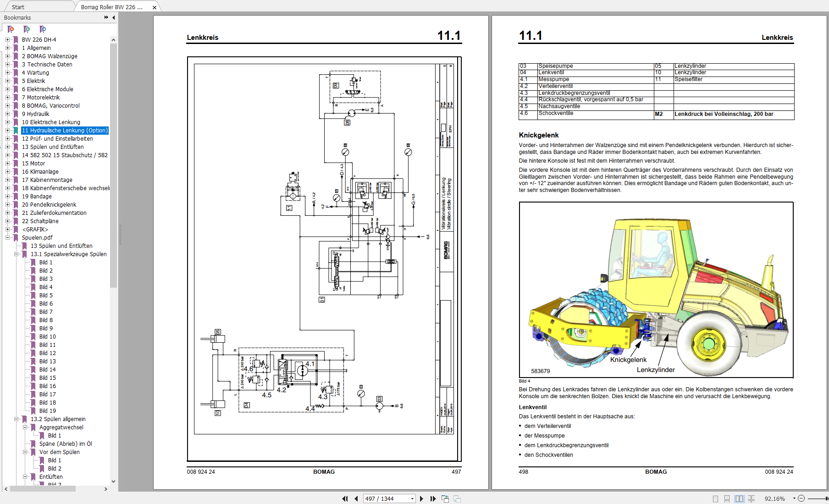Image resolution: width=829 pixels, height=504 pixels.
Task: Click the bookmark icon beside 19 Bandage
Action: click(x=16, y=197)
